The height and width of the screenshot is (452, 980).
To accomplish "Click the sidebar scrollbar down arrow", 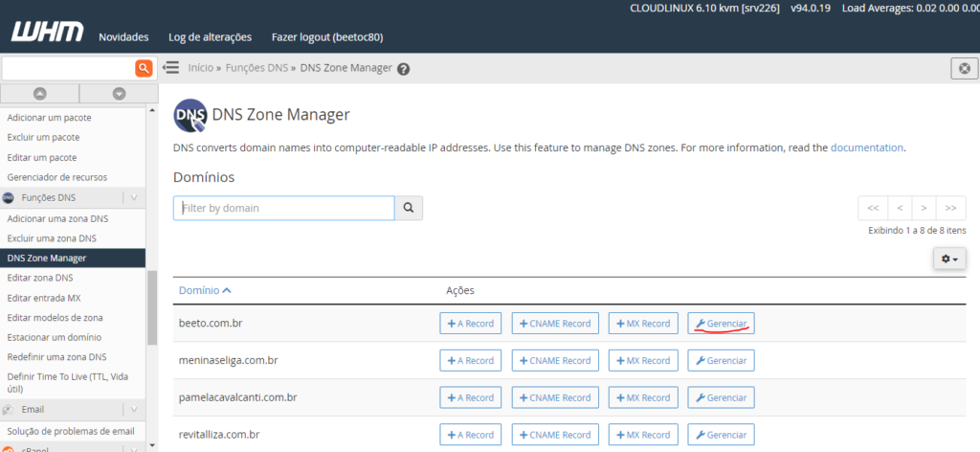I will [152, 445].
